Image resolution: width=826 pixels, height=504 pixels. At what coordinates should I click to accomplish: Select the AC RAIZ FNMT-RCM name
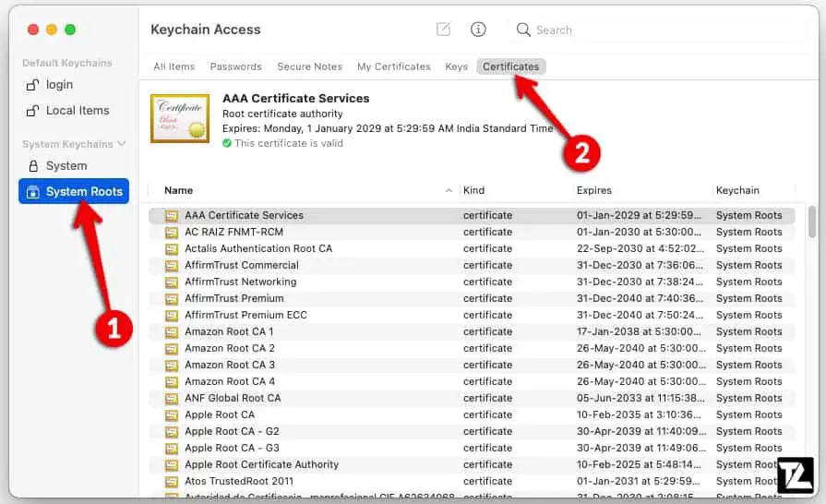coord(233,232)
